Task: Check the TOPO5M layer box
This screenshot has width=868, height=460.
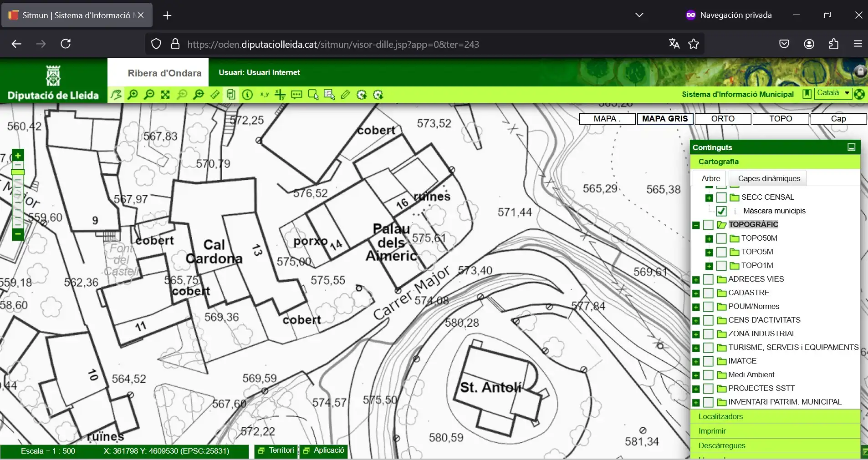Action: 721,252
